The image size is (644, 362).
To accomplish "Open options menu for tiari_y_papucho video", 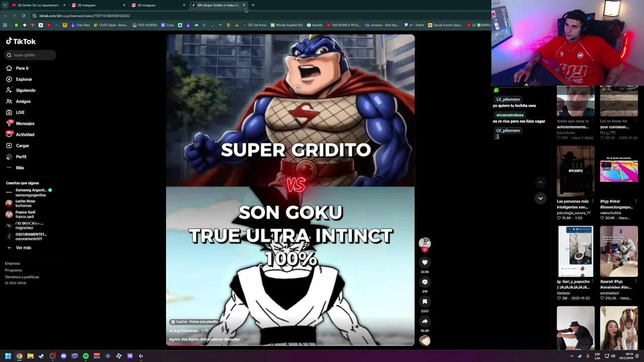I will (x=593, y=282).
